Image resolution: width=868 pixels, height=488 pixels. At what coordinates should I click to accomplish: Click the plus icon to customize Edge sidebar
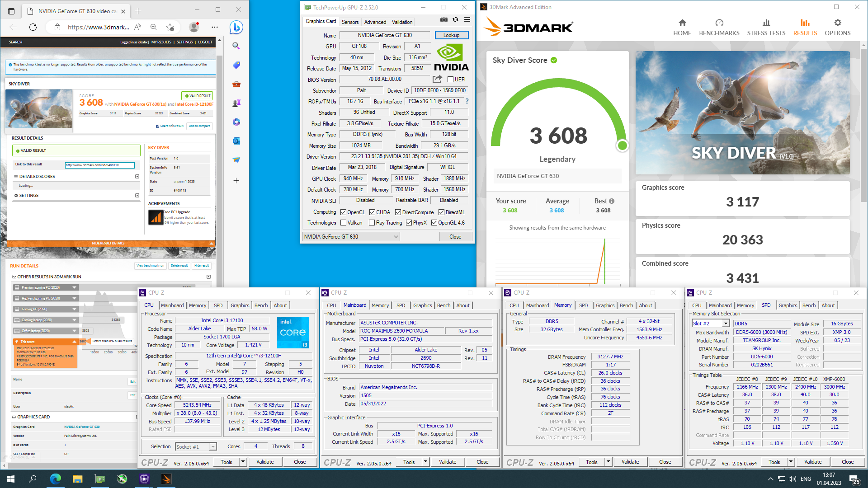pos(236,180)
